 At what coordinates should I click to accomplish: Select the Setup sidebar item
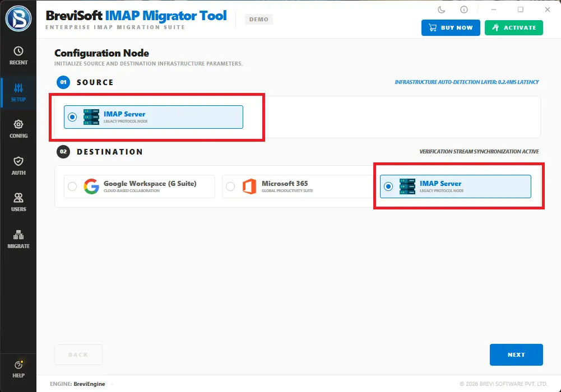coord(18,92)
